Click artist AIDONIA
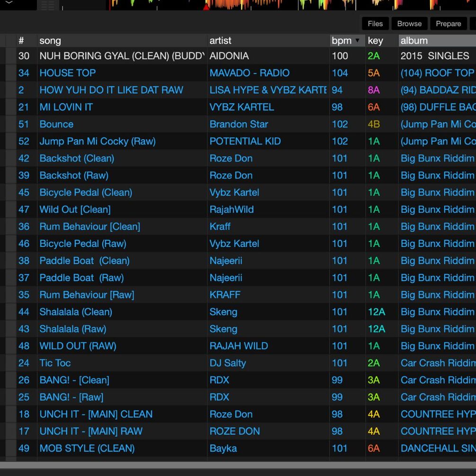This screenshot has height=476, width=476. pos(229,56)
